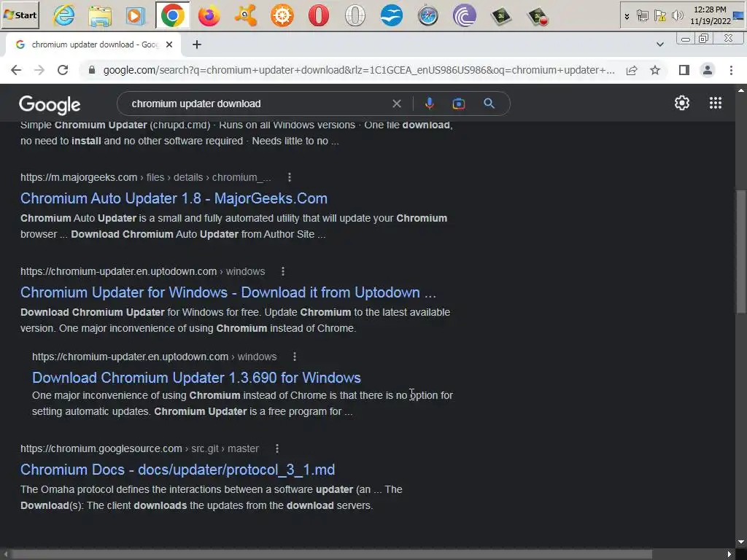Open the orange ship wheel taskbar app
This screenshot has height=560, width=747.
282,15
